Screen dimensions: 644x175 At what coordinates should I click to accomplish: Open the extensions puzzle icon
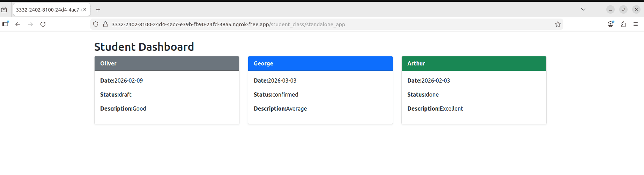pos(623,24)
